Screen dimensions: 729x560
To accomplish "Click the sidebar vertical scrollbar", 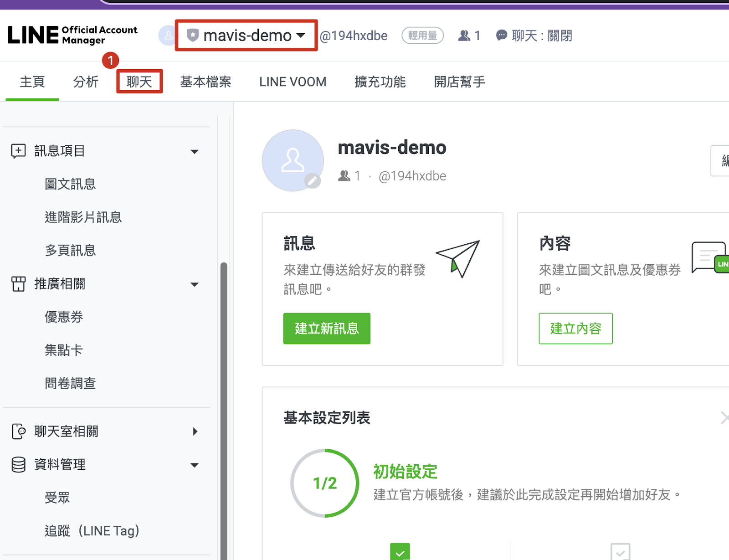I will 224,410.
